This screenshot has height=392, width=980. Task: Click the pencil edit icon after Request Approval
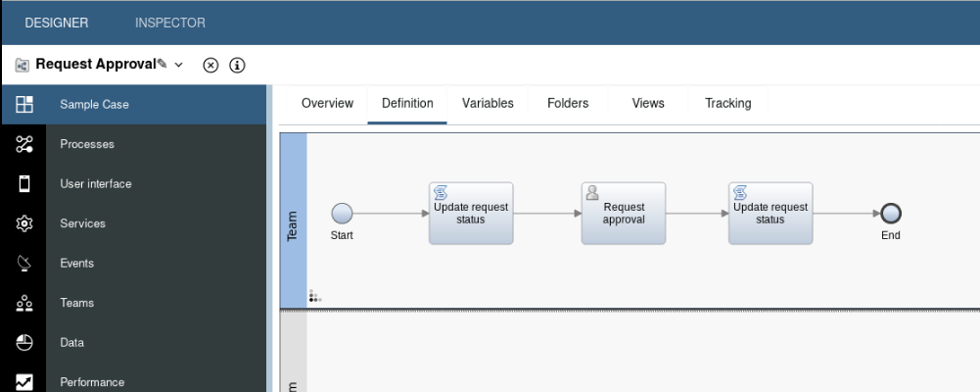[163, 64]
